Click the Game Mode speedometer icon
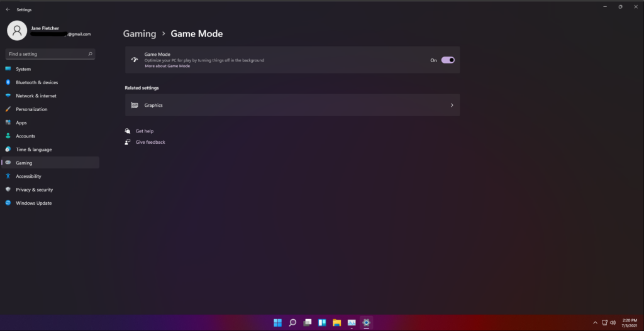Image resolution: width=644 pixels, height=331 pixels. pyautogui.click(x=135, y=60)
